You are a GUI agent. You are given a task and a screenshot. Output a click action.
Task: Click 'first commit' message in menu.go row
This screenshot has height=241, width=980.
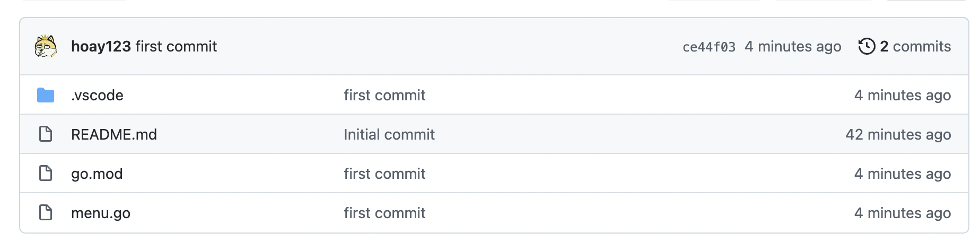[x=384, y=213]
